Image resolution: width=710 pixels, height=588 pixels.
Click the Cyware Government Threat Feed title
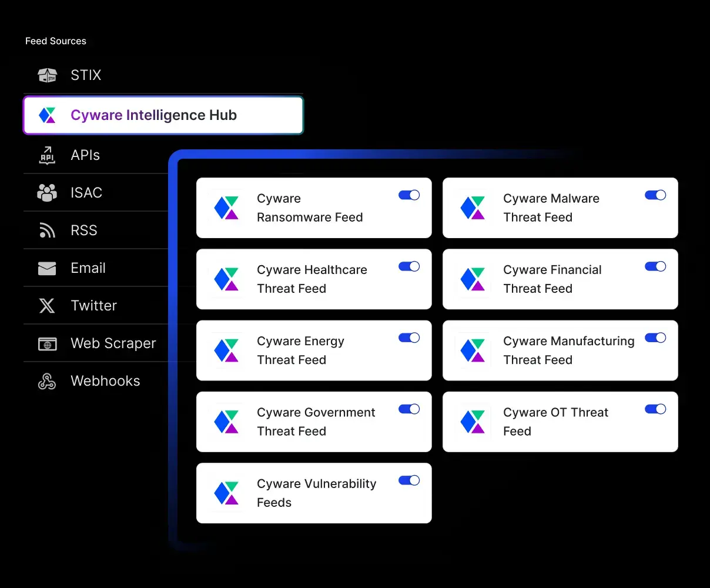[316, 422]
